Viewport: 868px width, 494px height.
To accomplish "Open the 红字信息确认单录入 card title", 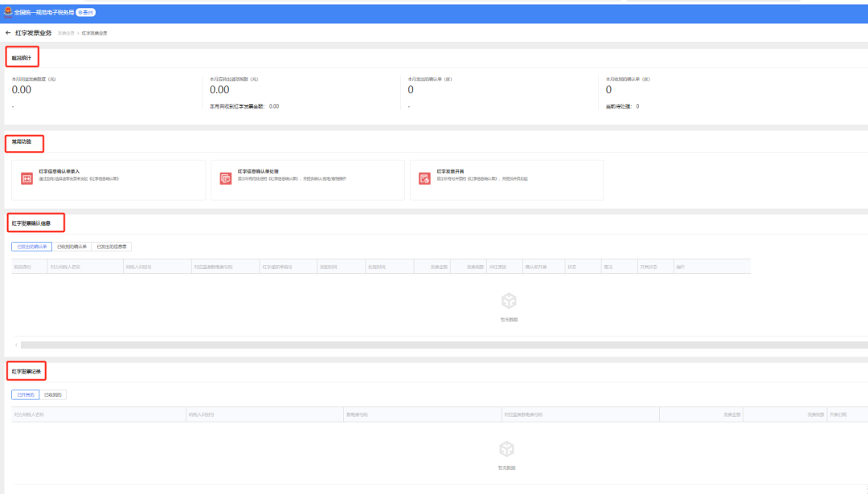I will (59, 171).
